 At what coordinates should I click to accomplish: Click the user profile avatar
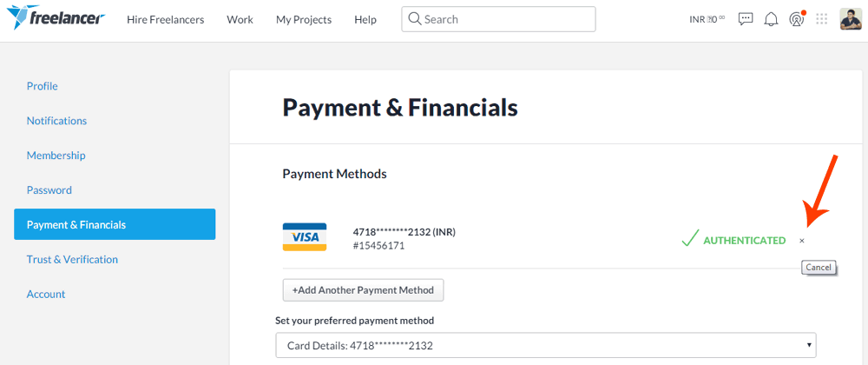(x=851, y=19)
